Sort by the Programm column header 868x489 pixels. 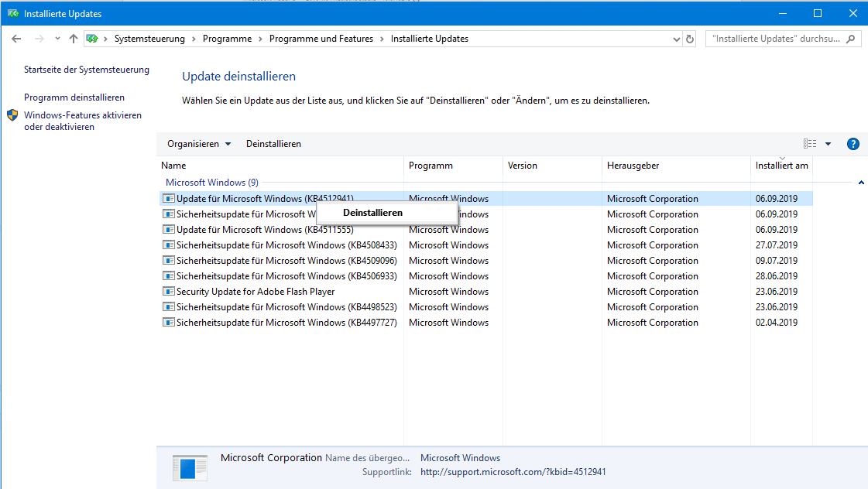454,166
